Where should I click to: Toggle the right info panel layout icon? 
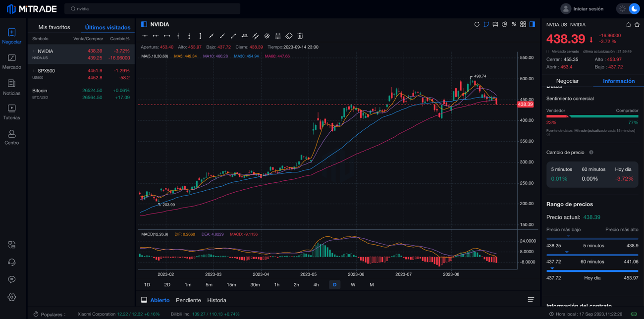tap(532, 24)
